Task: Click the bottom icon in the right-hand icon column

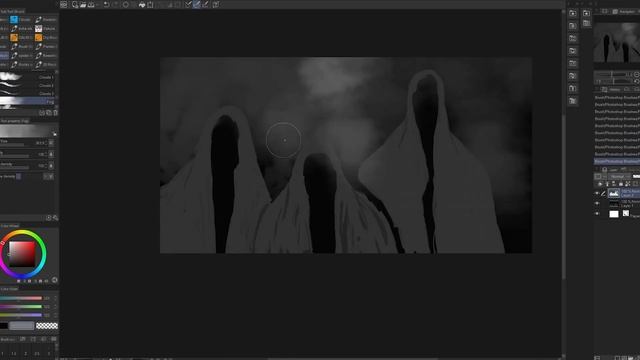Action: pyautogui.click(x=573, y=101)
